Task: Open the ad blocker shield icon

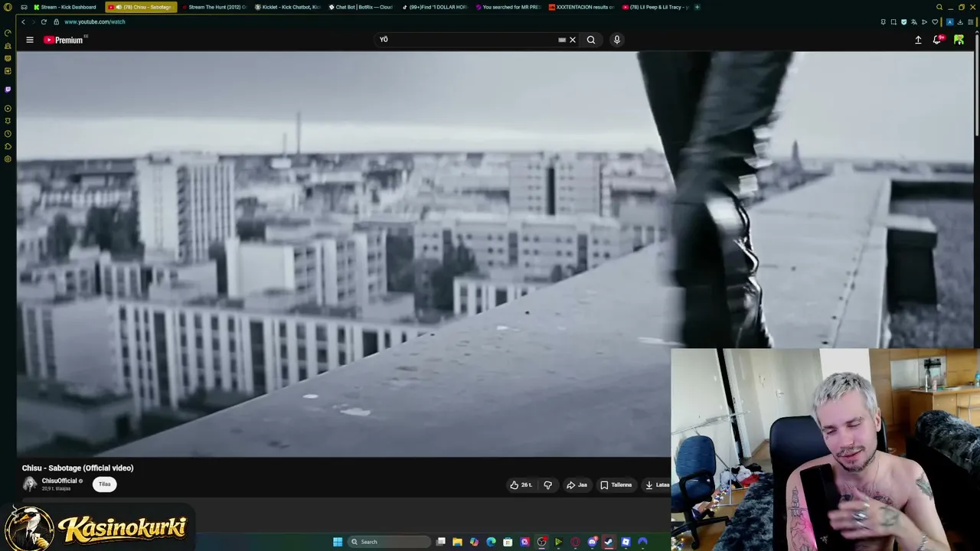Action: 903,21
